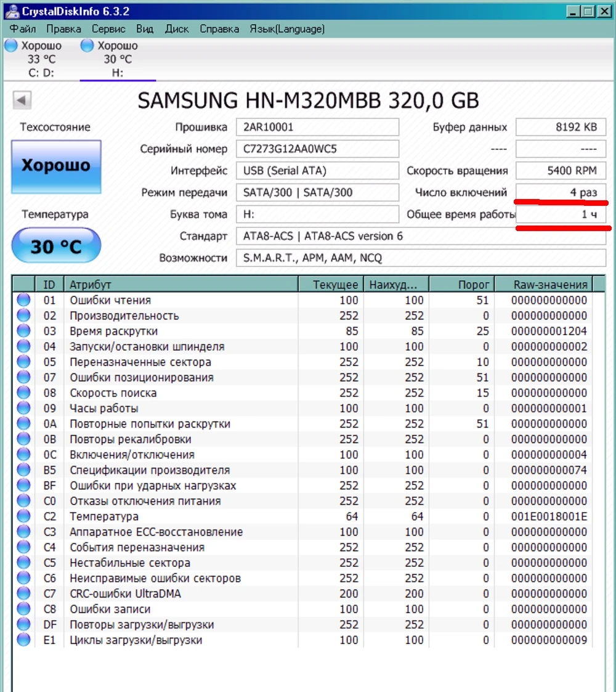616x692 pixels.
Task: Click the Режим передачи field SATA/300
Action: (317, 192)
